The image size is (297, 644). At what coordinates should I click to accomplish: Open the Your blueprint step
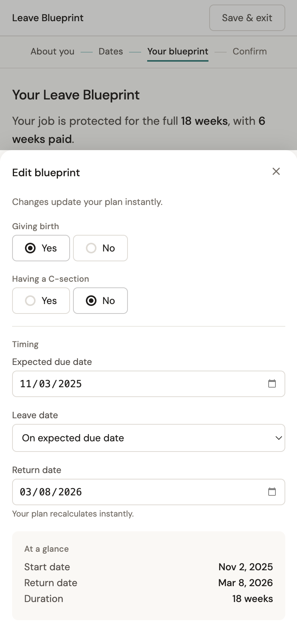[x=178, y=51]
